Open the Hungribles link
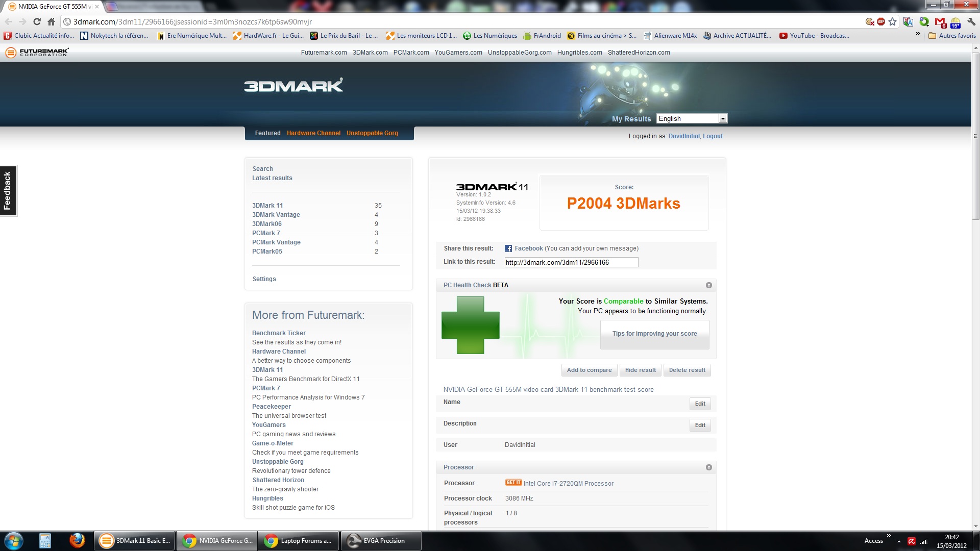The height and width of the screenshot is (551, 980). tap(267, 498)
